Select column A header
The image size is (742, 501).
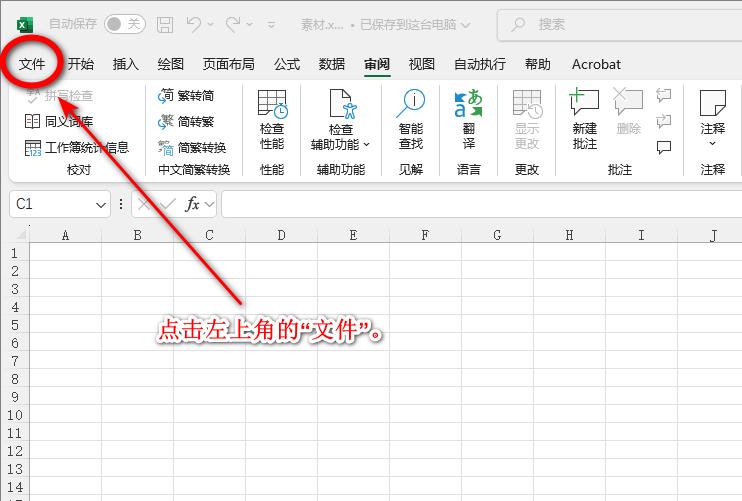65,235
